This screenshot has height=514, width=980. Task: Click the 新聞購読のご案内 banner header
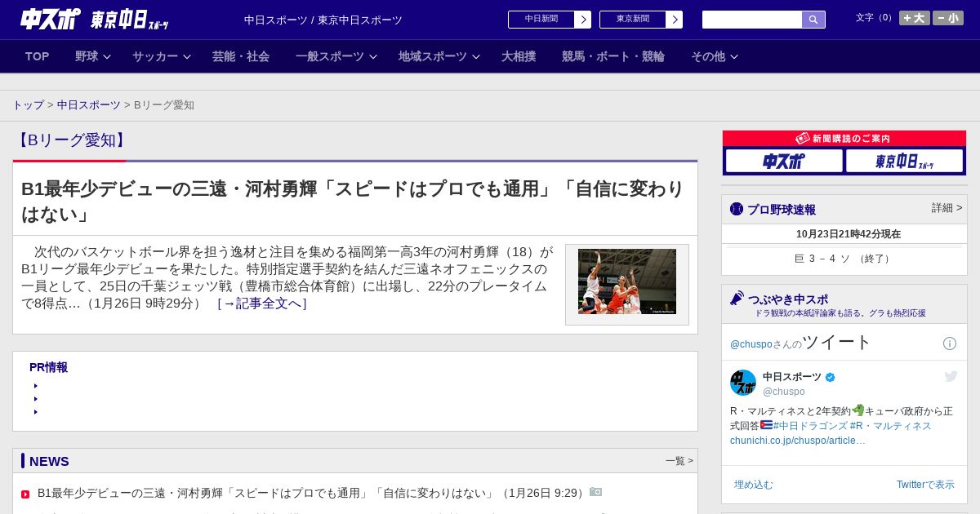[844, 139]
